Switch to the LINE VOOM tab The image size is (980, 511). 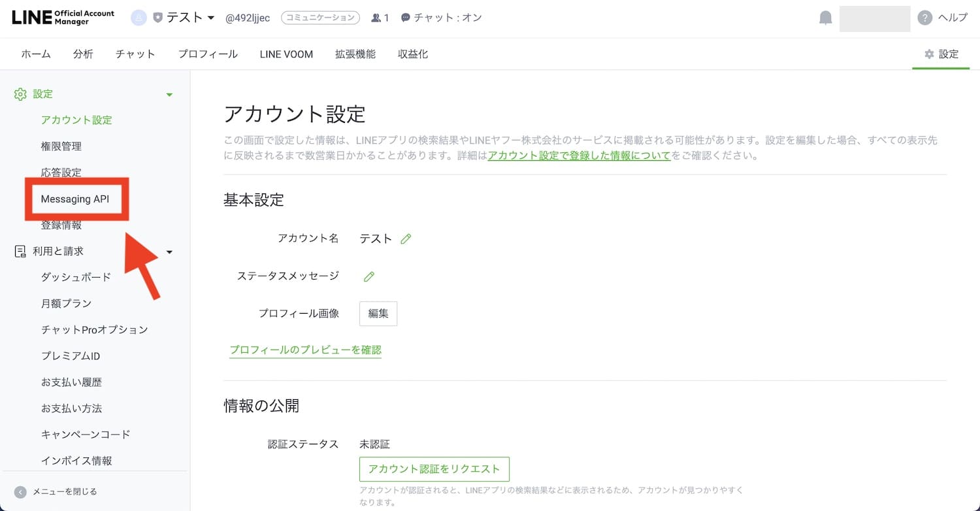tap(286, 54)
